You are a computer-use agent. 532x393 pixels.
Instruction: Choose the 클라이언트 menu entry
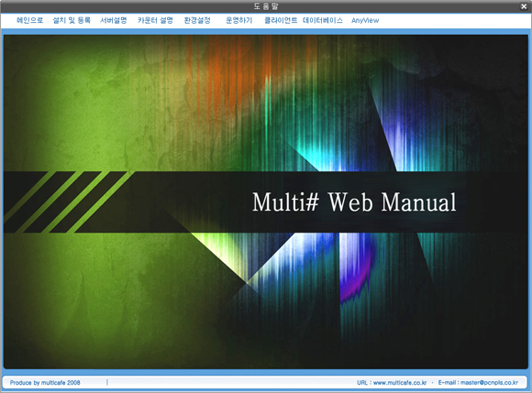pos(281,20)
